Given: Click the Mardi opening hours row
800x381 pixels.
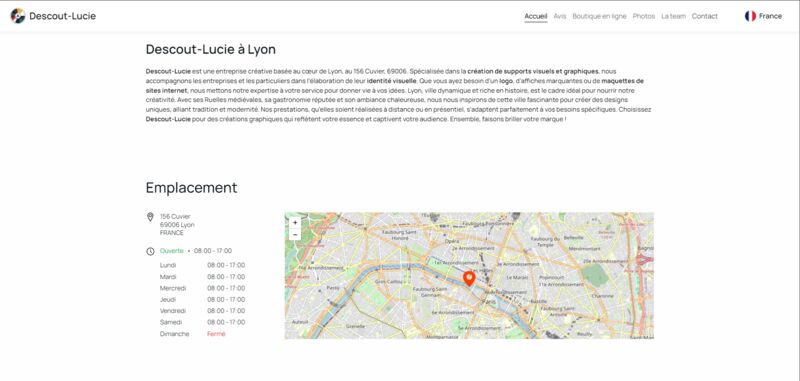Looking at the screenshot, I should (x=203, y=276).
